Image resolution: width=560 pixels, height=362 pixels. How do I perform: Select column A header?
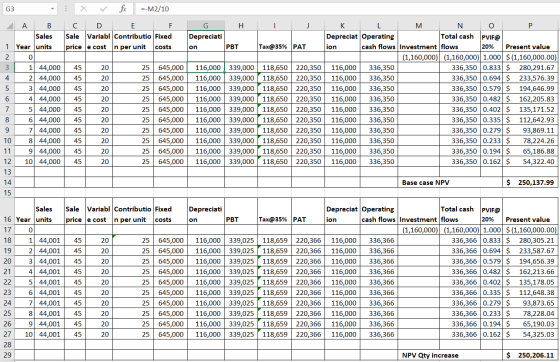click(x=24, y=26)
